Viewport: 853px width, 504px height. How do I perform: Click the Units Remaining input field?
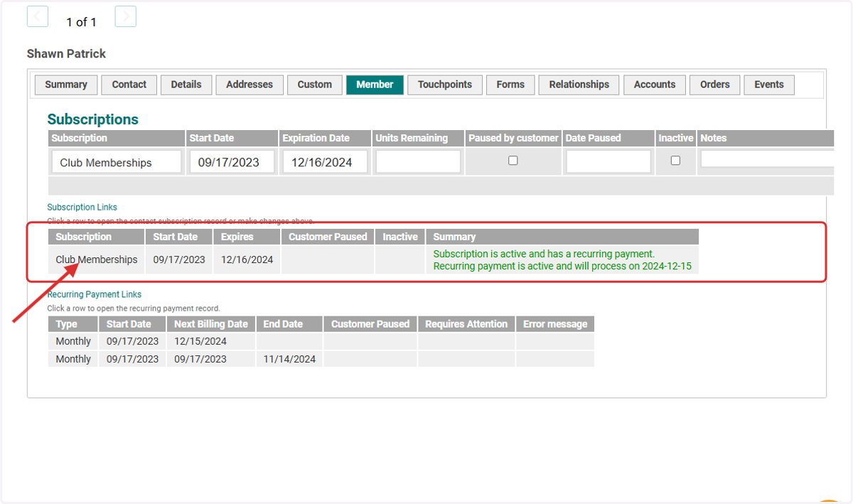click(x=418, y=162)
